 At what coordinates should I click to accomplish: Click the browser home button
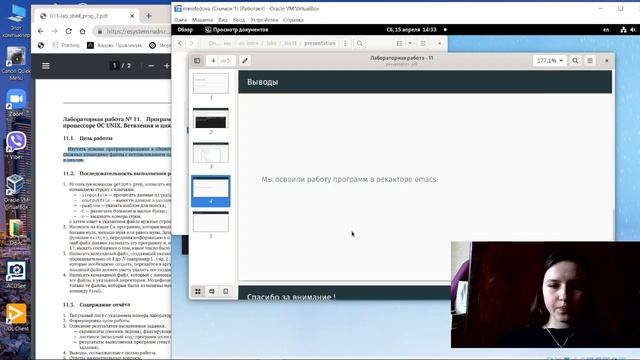pos(82,31)
